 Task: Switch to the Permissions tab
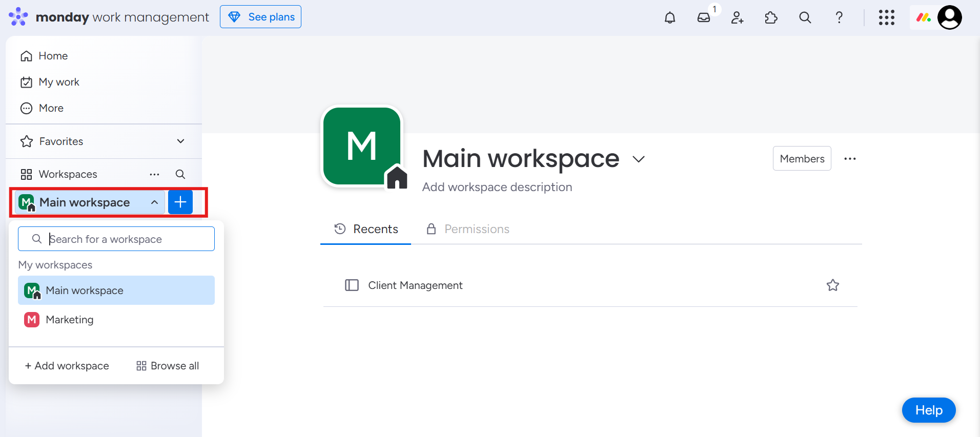click(x=467, y=229)
